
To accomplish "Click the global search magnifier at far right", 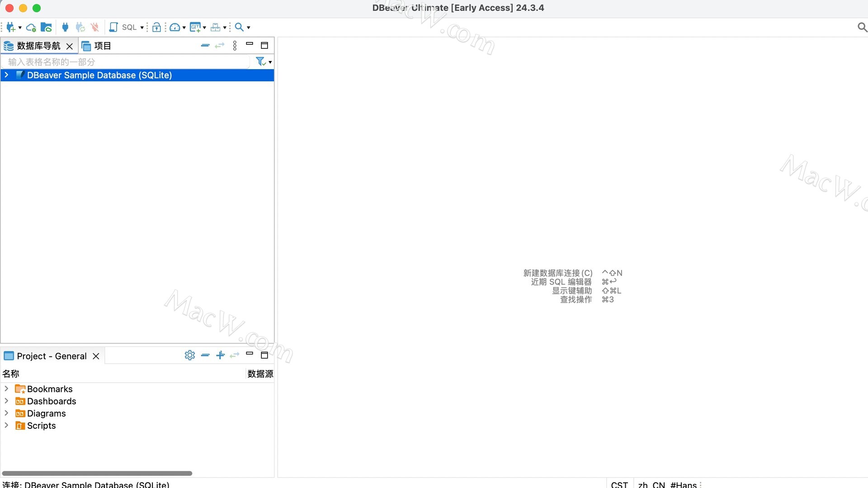I will [862, 28].
